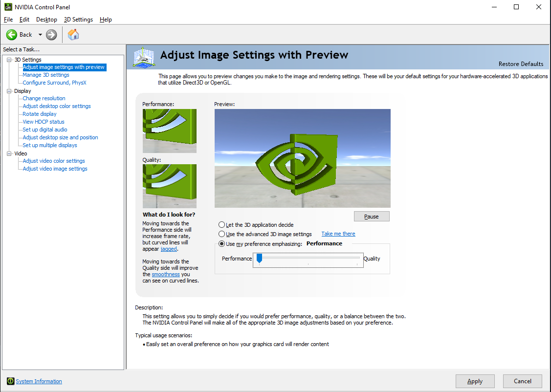Click the System Information icon at bottom left

(x=11, y=381)
